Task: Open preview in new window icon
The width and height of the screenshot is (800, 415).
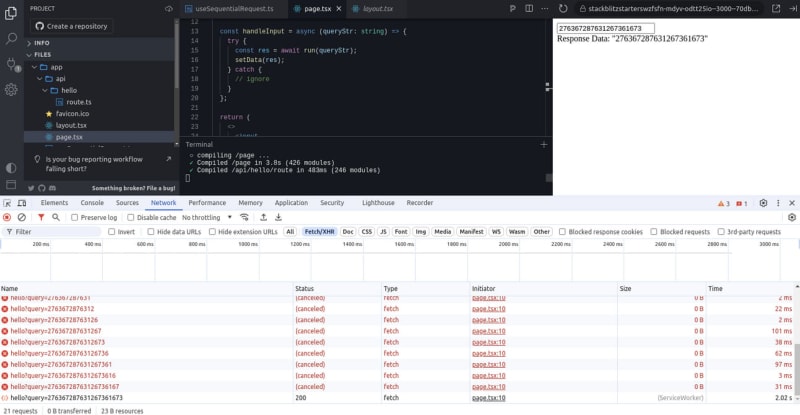Action: coord(776,9)
